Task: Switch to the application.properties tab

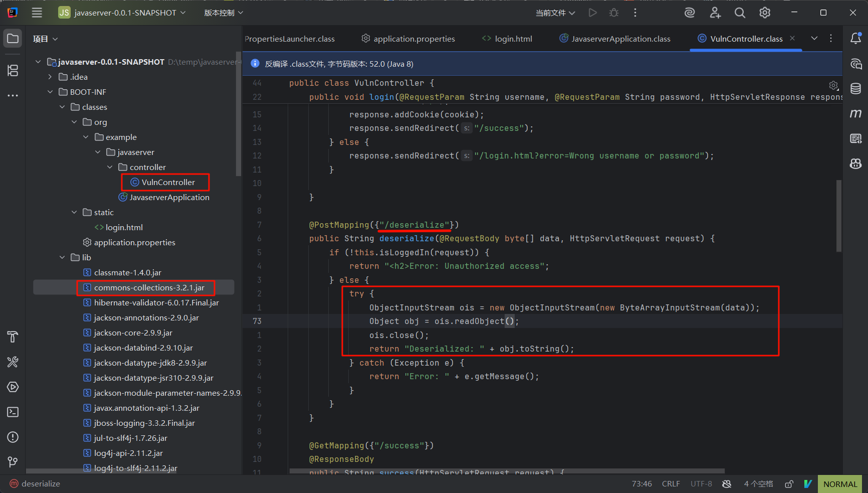Action: coord(408,39)
